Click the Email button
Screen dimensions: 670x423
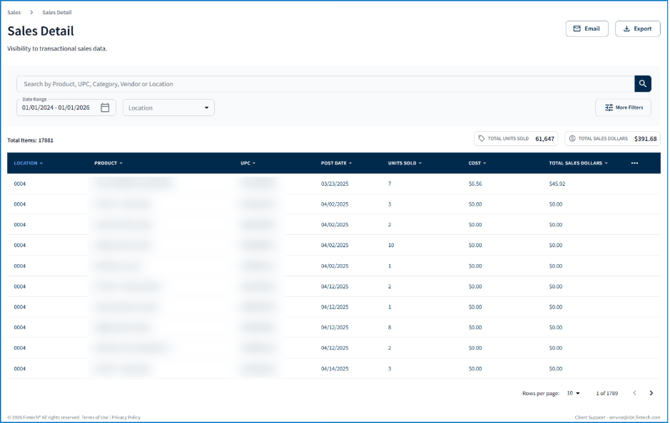[586, 29]
